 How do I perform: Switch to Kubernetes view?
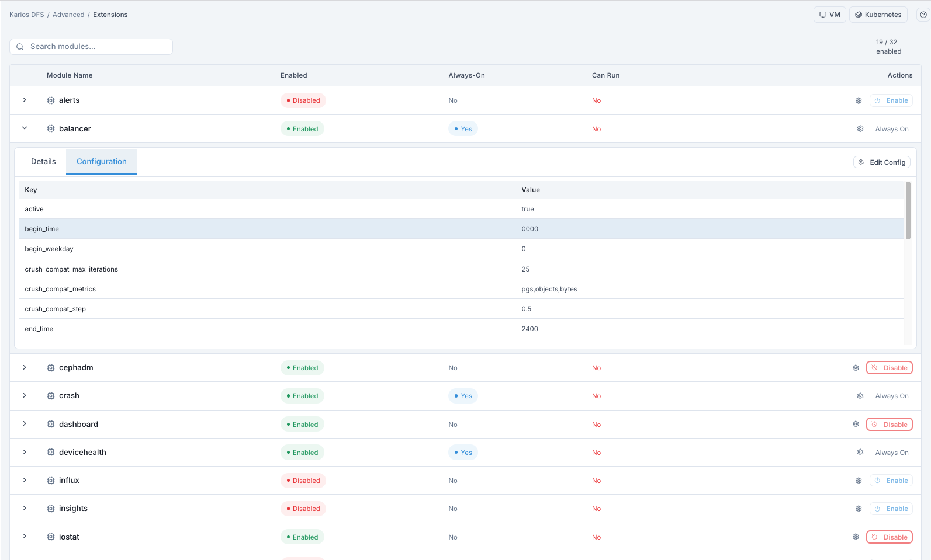coord(878,15)
